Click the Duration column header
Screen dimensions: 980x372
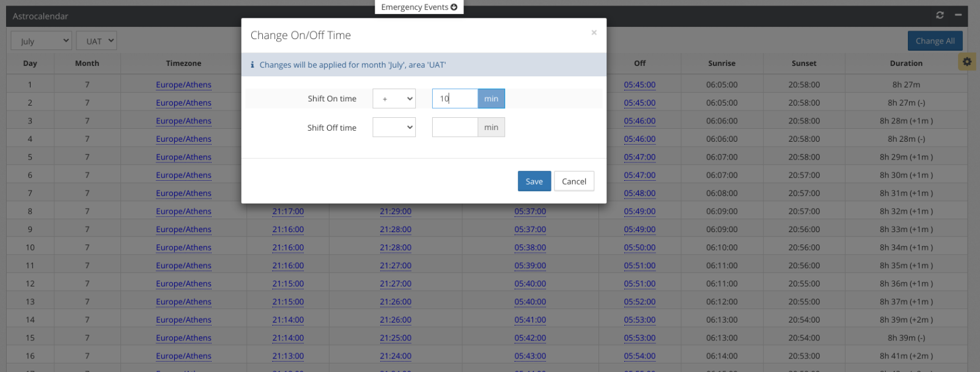click(x=905, y=64)
